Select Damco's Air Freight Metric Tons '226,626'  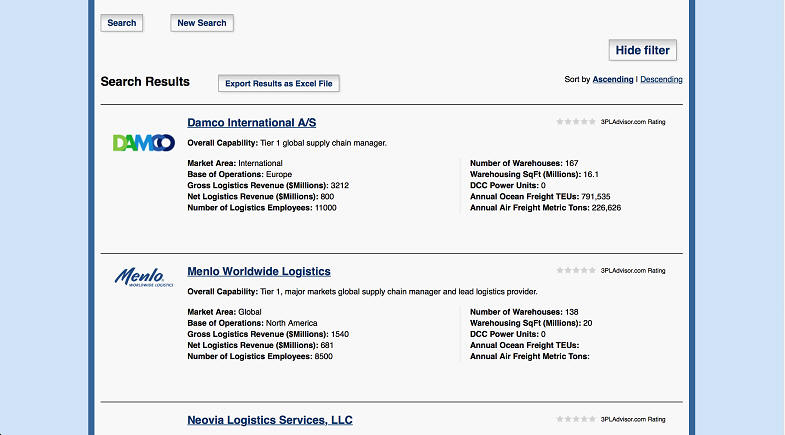point(606,208)
